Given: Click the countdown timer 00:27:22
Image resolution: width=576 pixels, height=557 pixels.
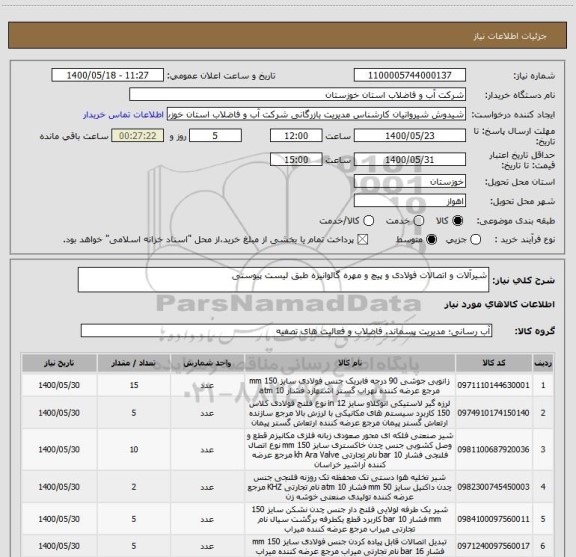Looking at the screenshot, I should (x=138, y=136).
